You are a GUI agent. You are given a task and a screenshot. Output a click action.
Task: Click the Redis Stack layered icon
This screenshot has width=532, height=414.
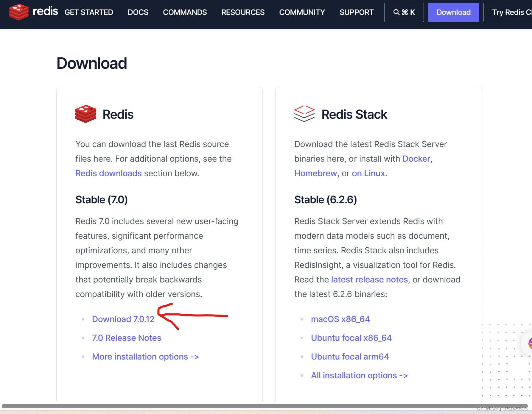pyautogui.click(x=304, y=114)
